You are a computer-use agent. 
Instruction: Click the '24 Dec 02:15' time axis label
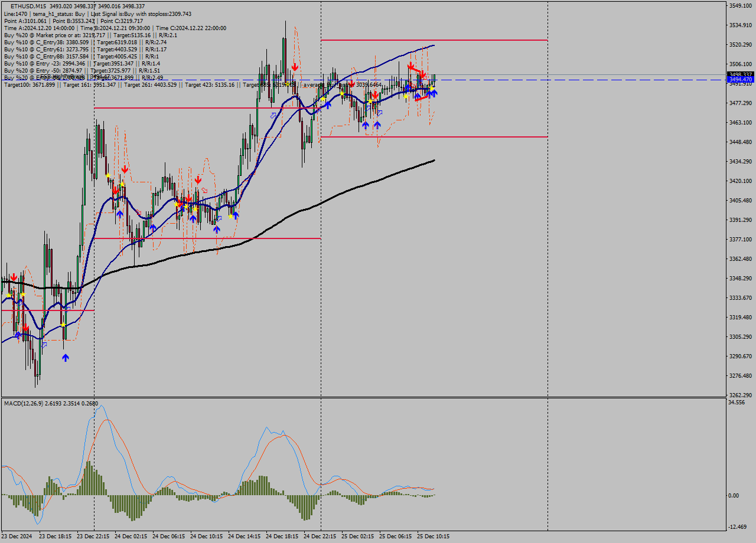pos(131,537)
